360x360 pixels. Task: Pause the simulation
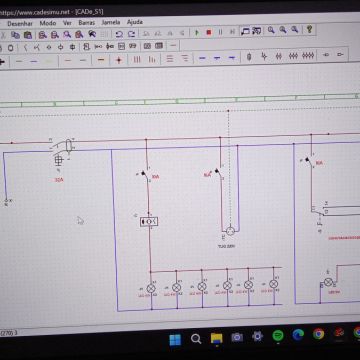[220, 32]
